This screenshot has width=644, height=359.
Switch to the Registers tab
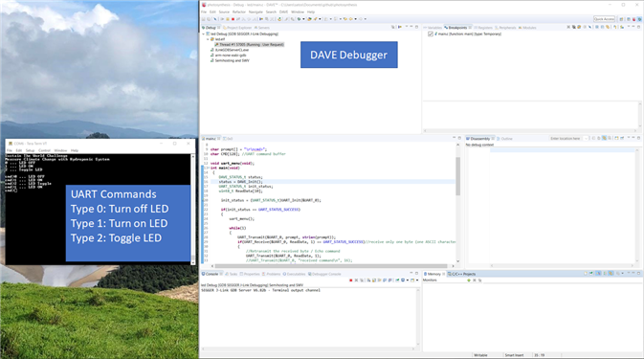[x=483, y=28]
